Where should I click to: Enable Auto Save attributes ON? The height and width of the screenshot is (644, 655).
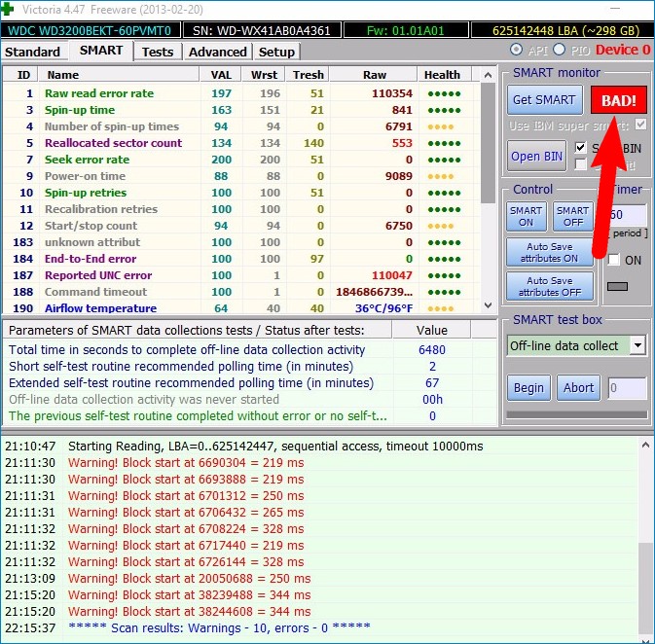click(x=549, y=252)
